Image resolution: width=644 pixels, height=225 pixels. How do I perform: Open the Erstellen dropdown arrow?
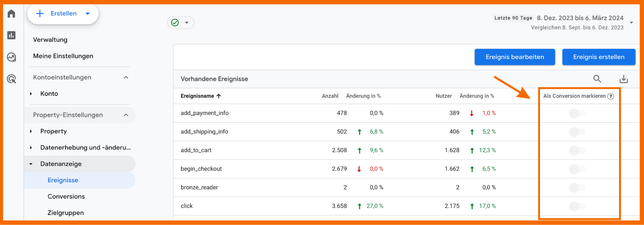[88, 14]
